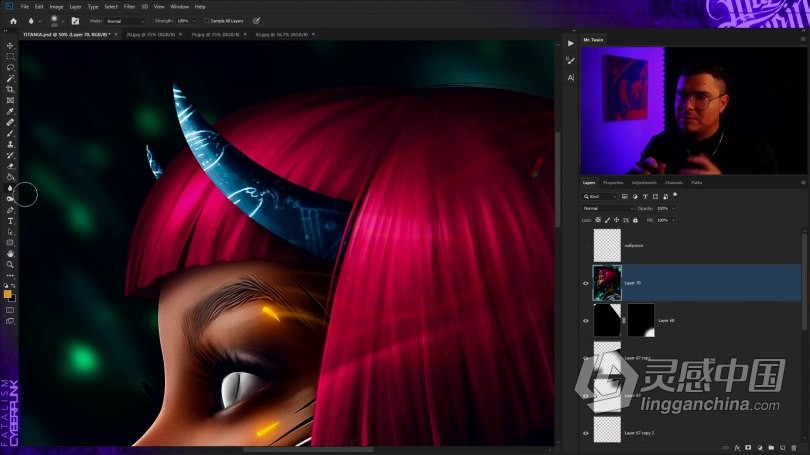The width and height of the screenshot is (810, 455).
Task: Create a new group folder icon
Action: 771,448
